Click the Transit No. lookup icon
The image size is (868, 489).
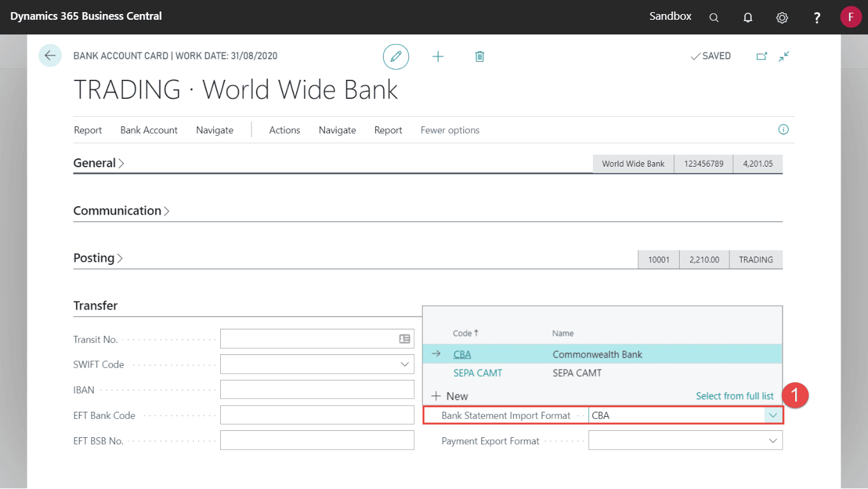(x=405, y=339)
